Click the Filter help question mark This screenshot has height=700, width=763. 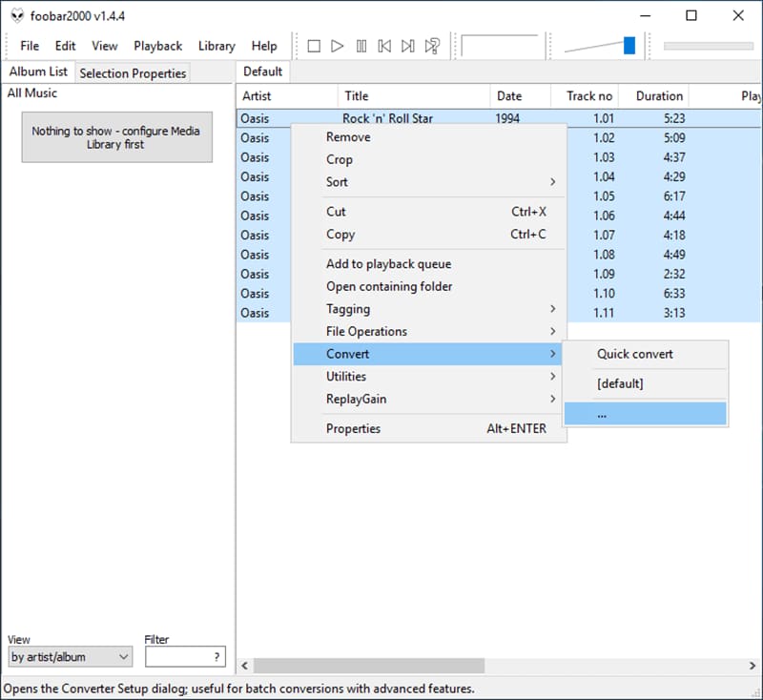(217, 657)
